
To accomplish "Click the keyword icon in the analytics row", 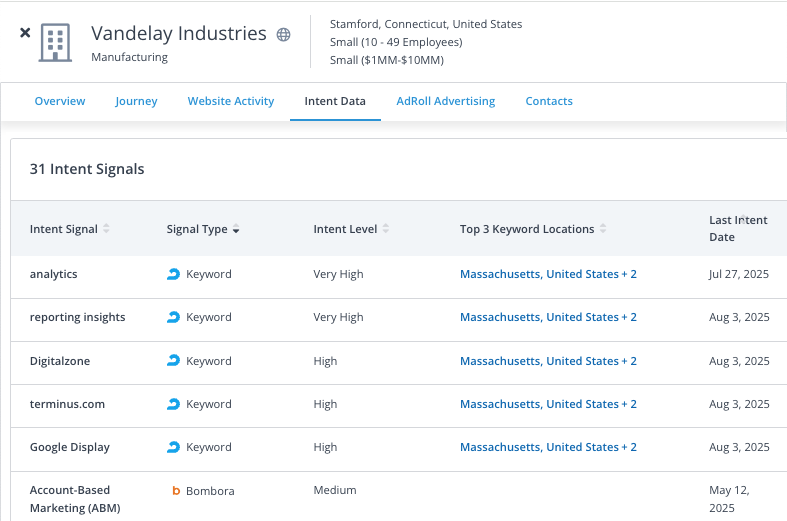I will tap(174, 274).
